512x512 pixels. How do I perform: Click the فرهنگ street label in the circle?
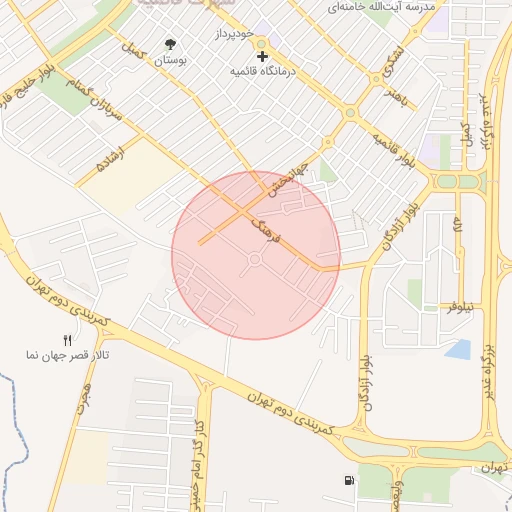tap(266, 230)
